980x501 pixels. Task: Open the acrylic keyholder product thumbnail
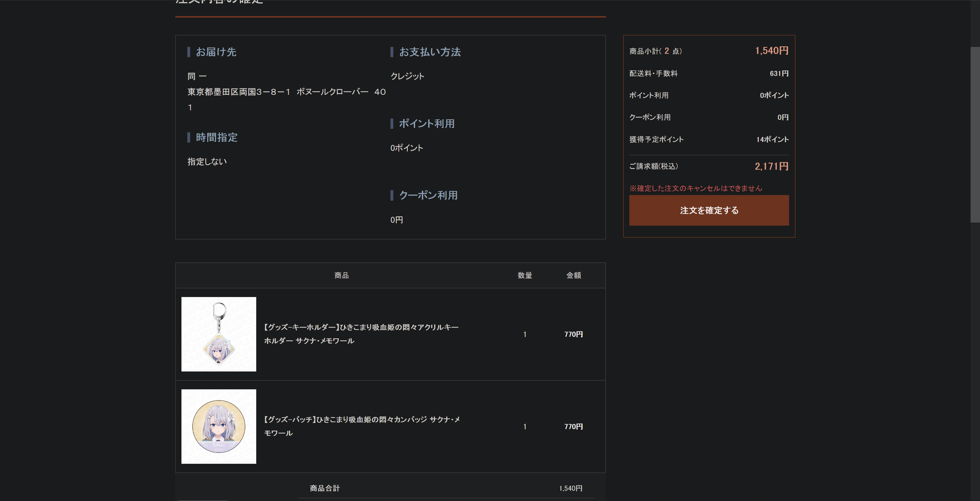point(218,334)
